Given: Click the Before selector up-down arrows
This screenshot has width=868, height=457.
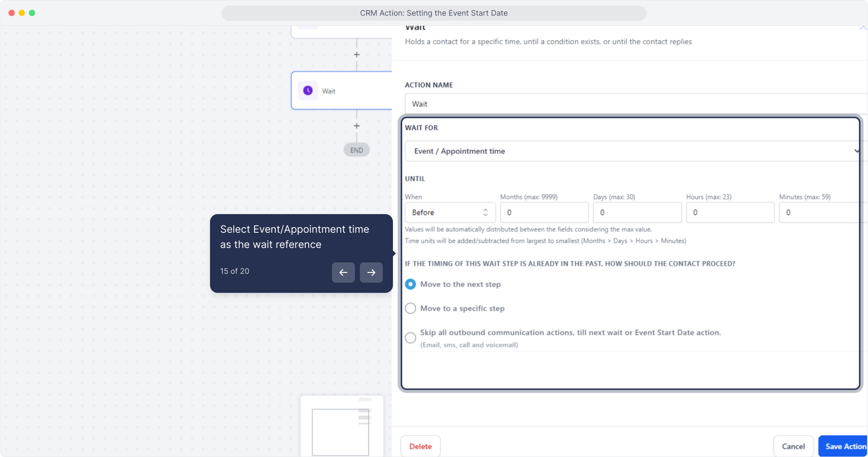Looking at the screenshot, I should point(486,212).
